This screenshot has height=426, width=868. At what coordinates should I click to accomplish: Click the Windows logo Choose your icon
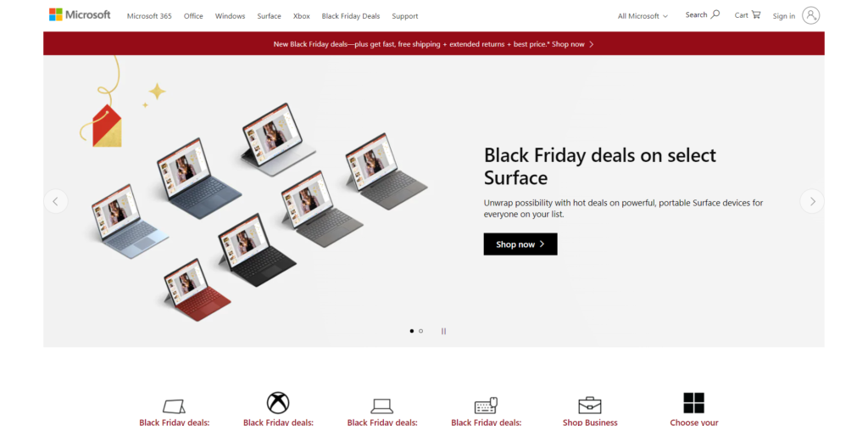pos(693,403)
